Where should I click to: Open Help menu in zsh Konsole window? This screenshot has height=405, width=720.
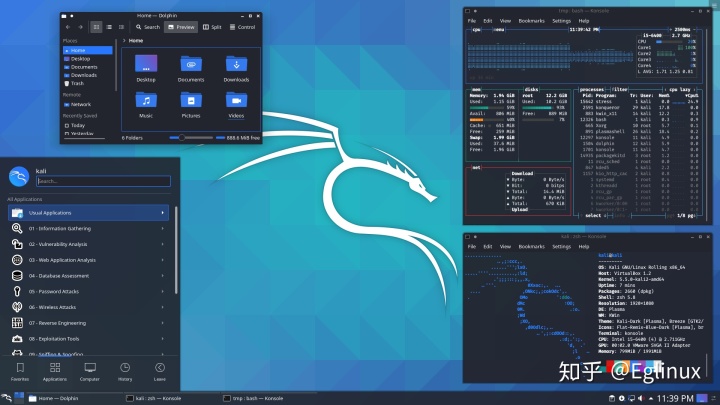(x=584, y=247)
